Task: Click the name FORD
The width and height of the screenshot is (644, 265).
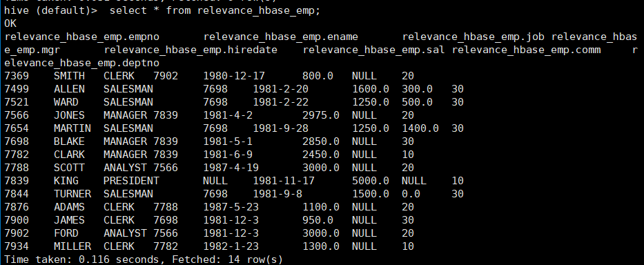Action: tap(66, 233)
